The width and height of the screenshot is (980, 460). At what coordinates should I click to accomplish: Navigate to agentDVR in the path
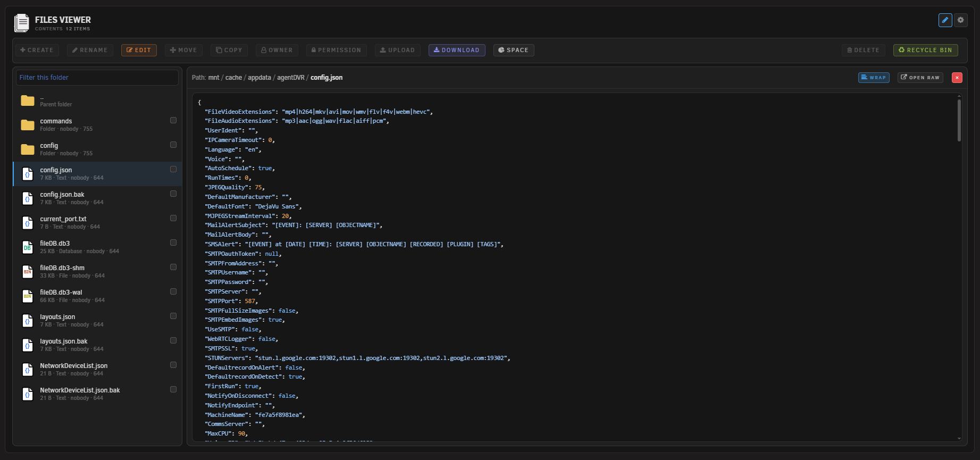click(291, 78)
